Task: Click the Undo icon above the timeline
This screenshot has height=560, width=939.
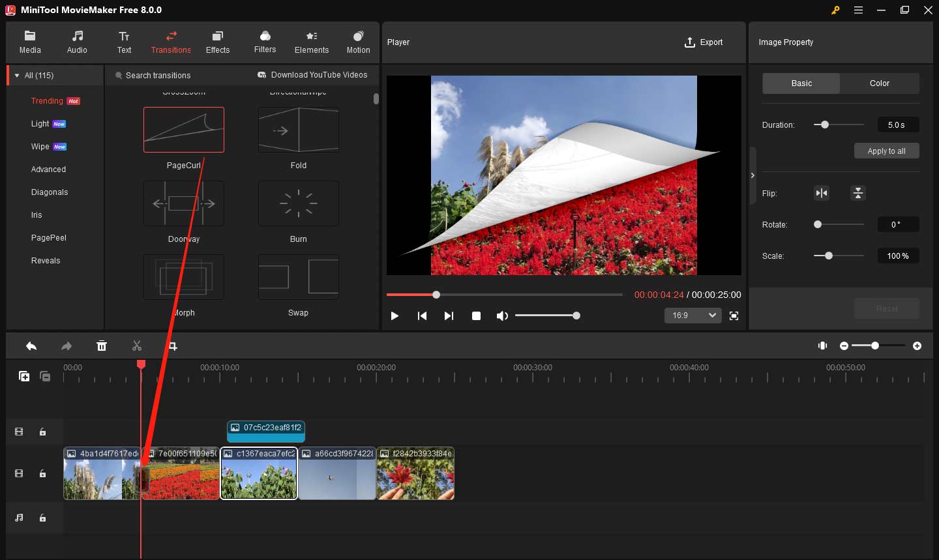Action: 31,346
